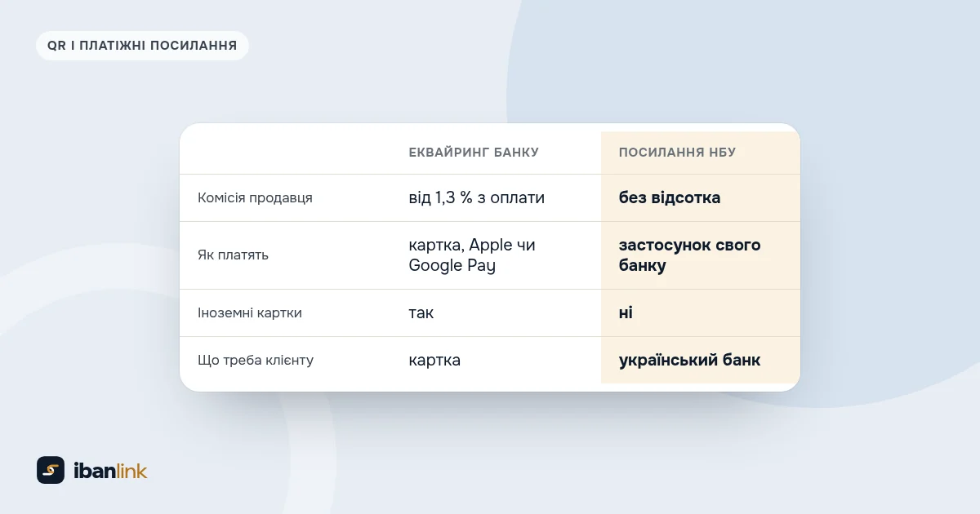Click the 'ПОСИЛАННЯ НБУ' column header
This screenshot has height=514, width=980.
coord(677,153)
